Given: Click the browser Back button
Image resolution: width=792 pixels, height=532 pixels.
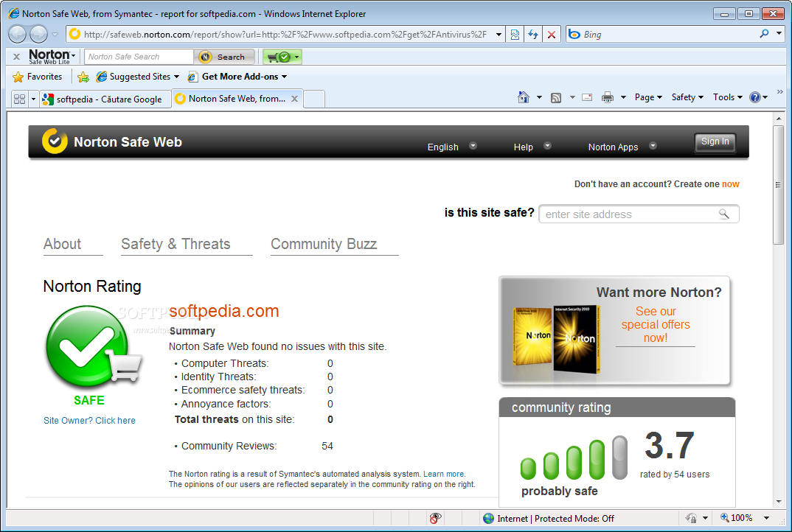Looking at the screenshot, I should [x=17, y=35].
